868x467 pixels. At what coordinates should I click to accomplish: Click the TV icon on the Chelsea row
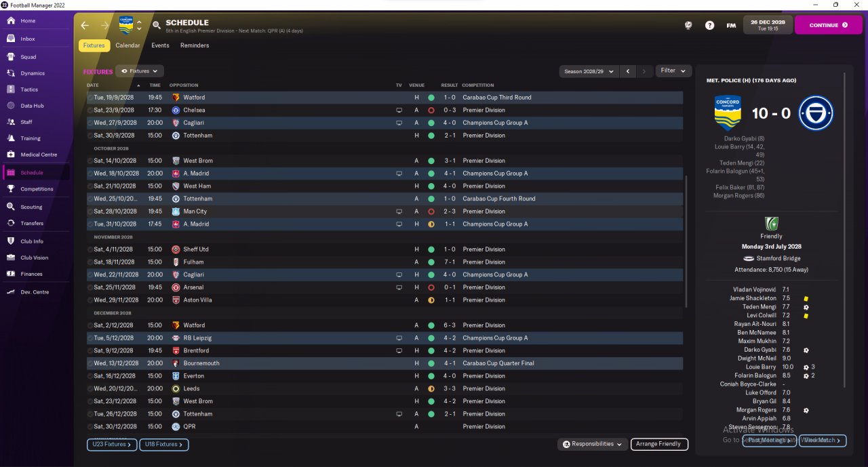click(399, 110)
